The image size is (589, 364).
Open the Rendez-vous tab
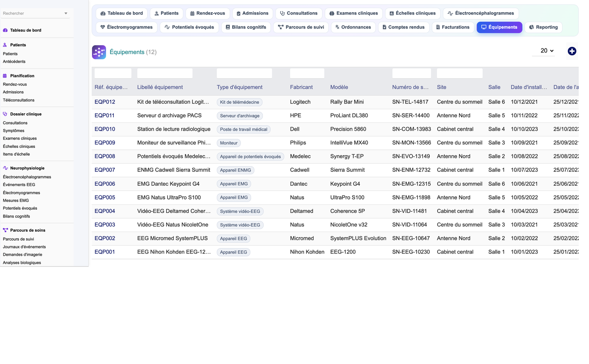coord(207,13)
